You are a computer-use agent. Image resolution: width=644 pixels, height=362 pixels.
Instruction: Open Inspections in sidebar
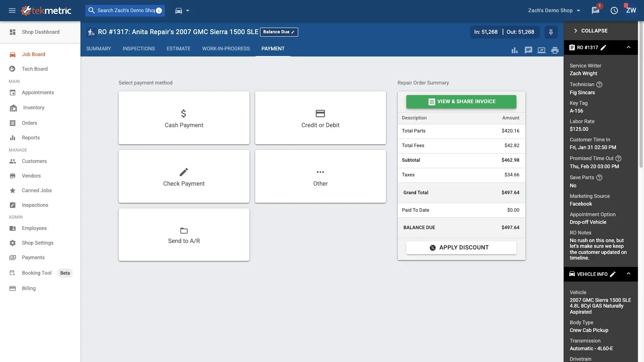(40, 205)
